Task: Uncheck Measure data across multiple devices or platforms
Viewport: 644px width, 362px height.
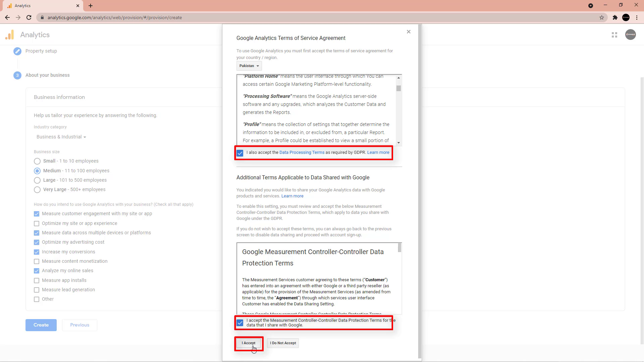Action: coord(37,233)
